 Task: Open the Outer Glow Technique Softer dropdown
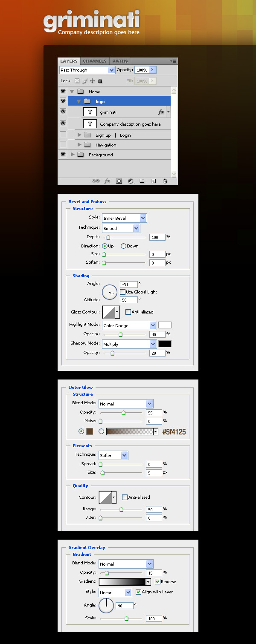(x=113, y=455)
